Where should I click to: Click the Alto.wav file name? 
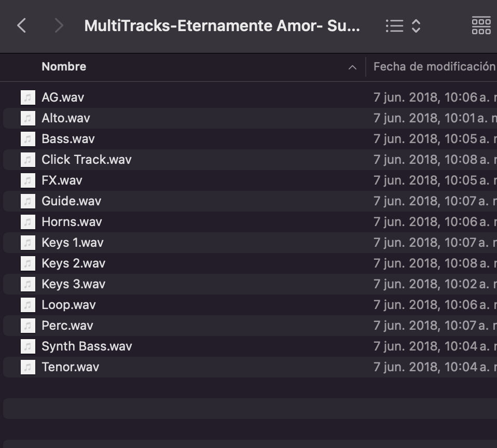[x=66, y=118]
